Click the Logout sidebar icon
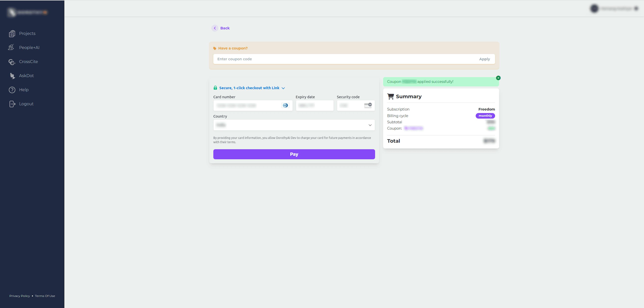Screen dimensions: 644x308 coord(12,103)
